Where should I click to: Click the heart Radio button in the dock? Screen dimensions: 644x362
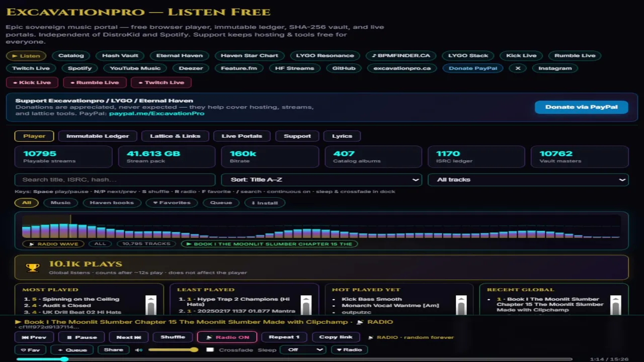coord(349,350)
